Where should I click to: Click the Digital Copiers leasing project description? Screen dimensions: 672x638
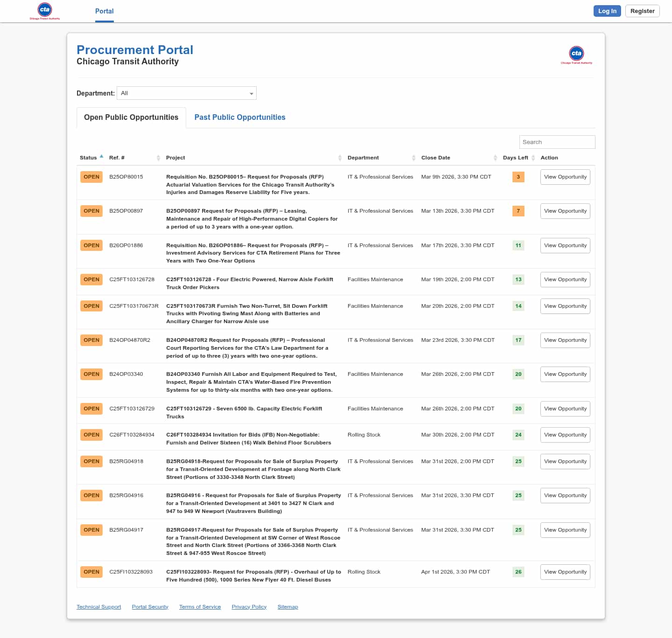click(252, 219)
